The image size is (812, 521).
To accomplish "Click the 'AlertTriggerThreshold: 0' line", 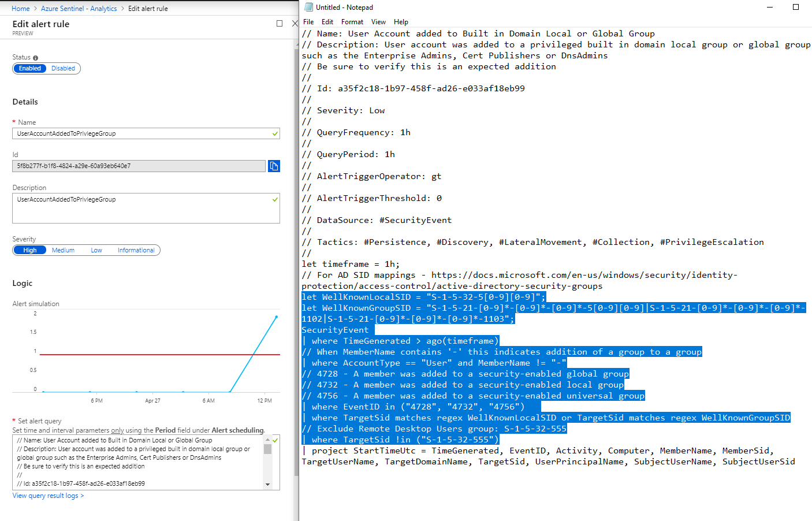I will [x=372, y=198].
